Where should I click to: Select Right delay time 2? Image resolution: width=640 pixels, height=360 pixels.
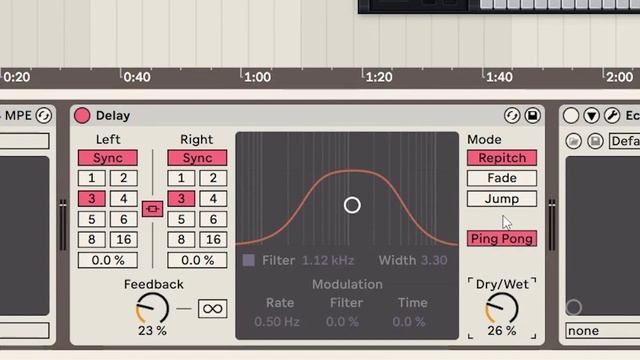tap(213, 178)
